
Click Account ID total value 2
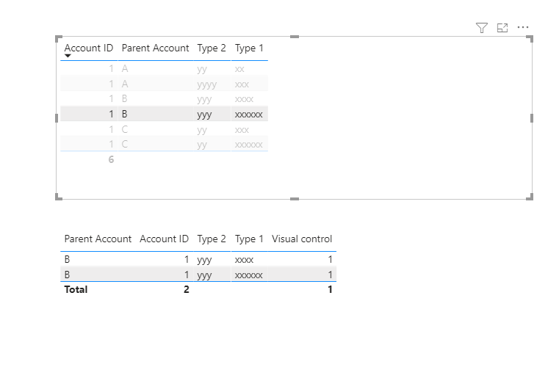(x=187, y=289)
